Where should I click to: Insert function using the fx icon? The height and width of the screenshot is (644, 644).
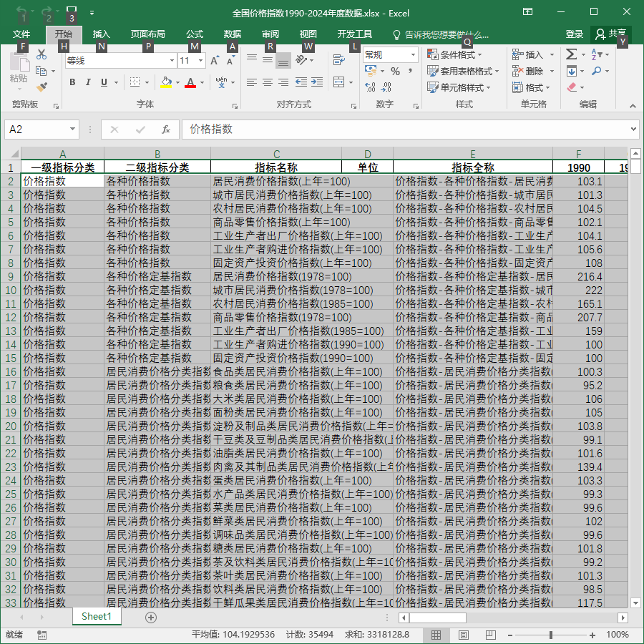pos(165,130)
